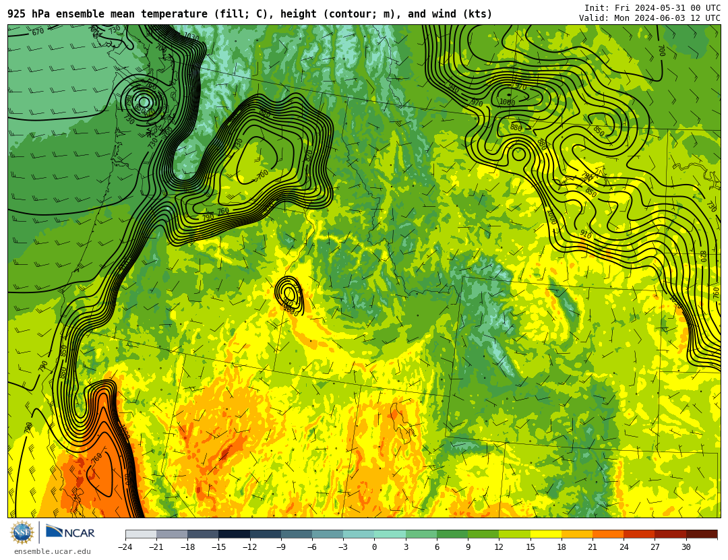Select the 925 hPa ensemble mean temperature title
The height and width of the screenshot is (560, 728).
point(249,14)
